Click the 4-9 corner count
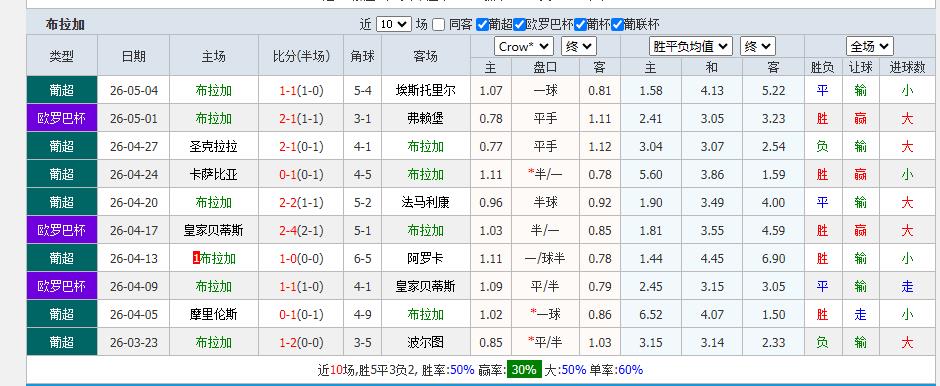This screenshot has height=386, width=940. coord(363,315)
